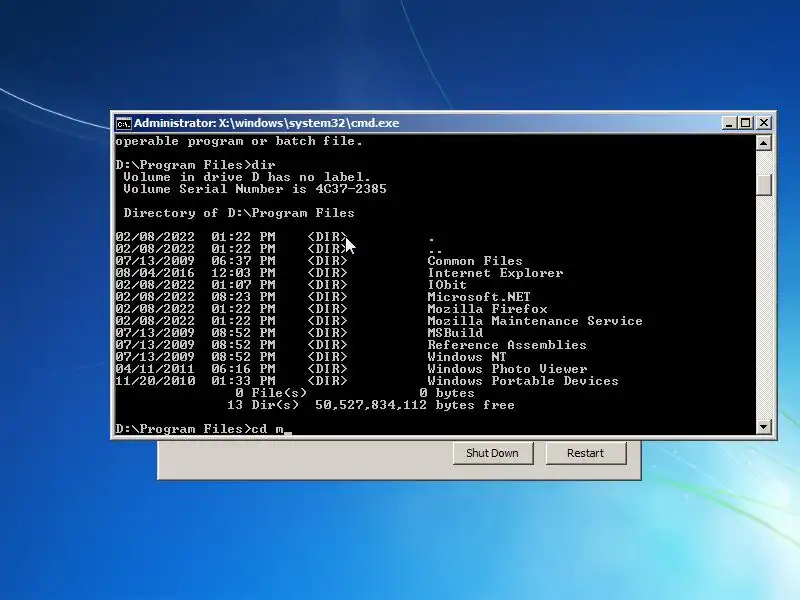The height and width of the screenshot is (600, 800).
Task: Minimize the command prompt window
Action: click(x=730, y=123)
